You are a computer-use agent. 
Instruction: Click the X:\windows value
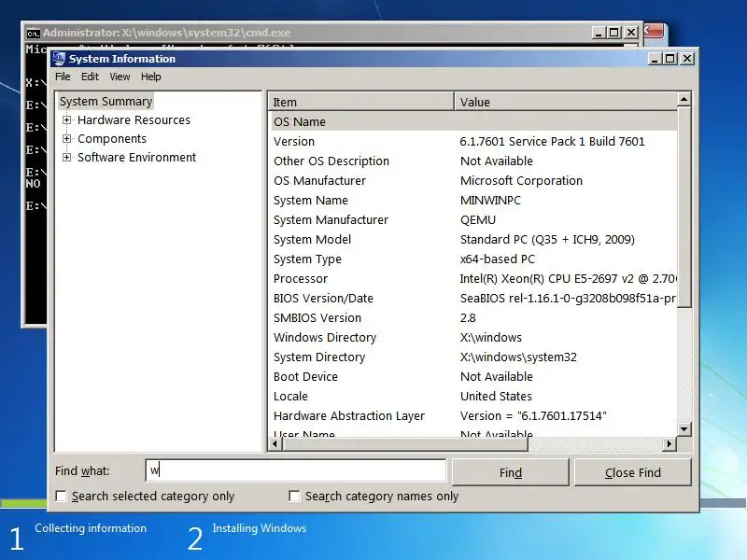point(491,337)
